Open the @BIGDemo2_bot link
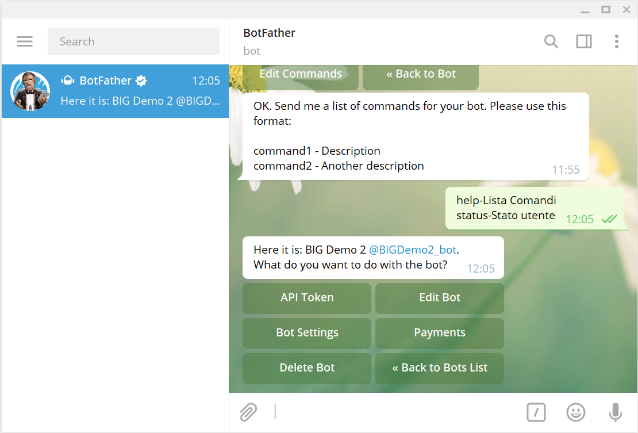The height and width of the screenshot is (433, 638). coord(413,250)
